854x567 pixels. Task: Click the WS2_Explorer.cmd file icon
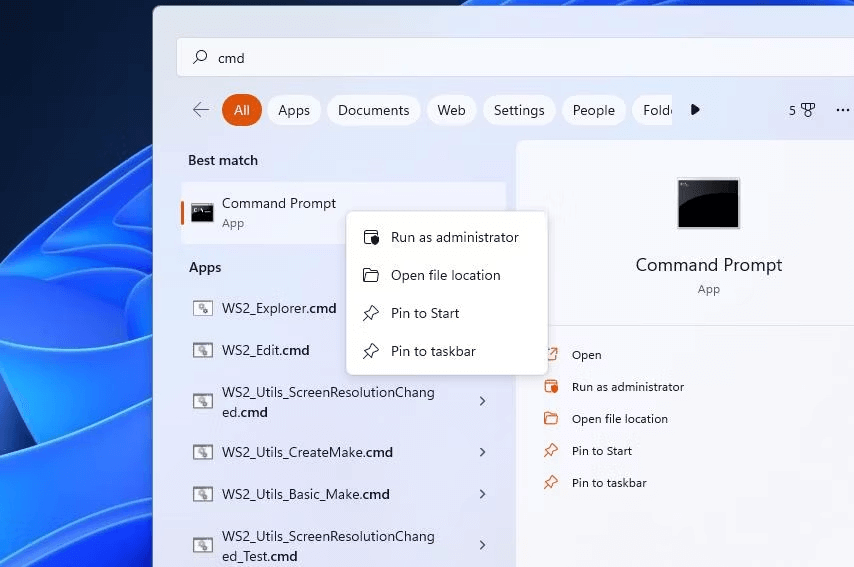point(203,308)
